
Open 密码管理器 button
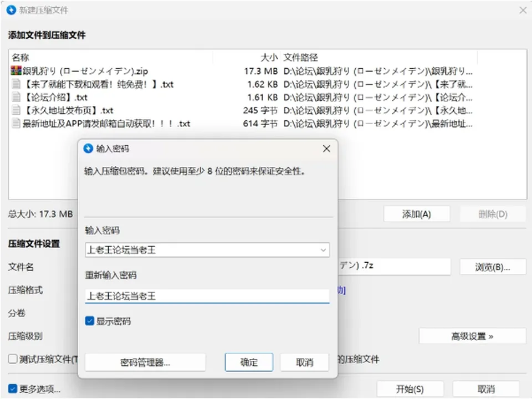[145, 362]
